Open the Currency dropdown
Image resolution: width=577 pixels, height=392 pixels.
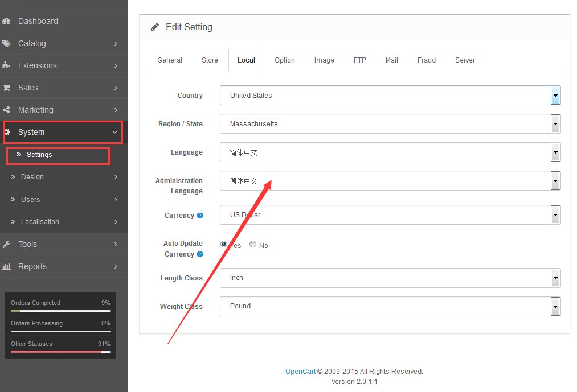pyautogui.click(x=390, y=214)
